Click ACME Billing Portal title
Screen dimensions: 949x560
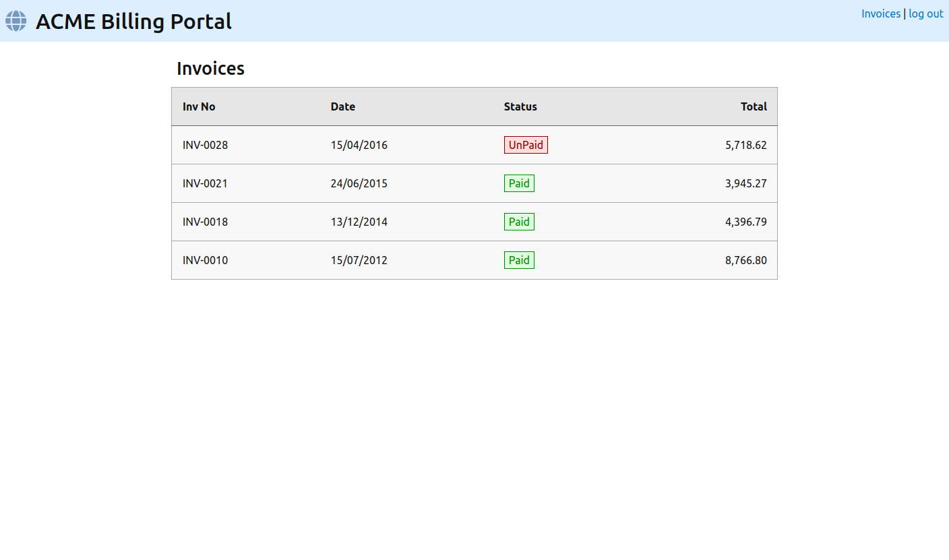(133, 22)
